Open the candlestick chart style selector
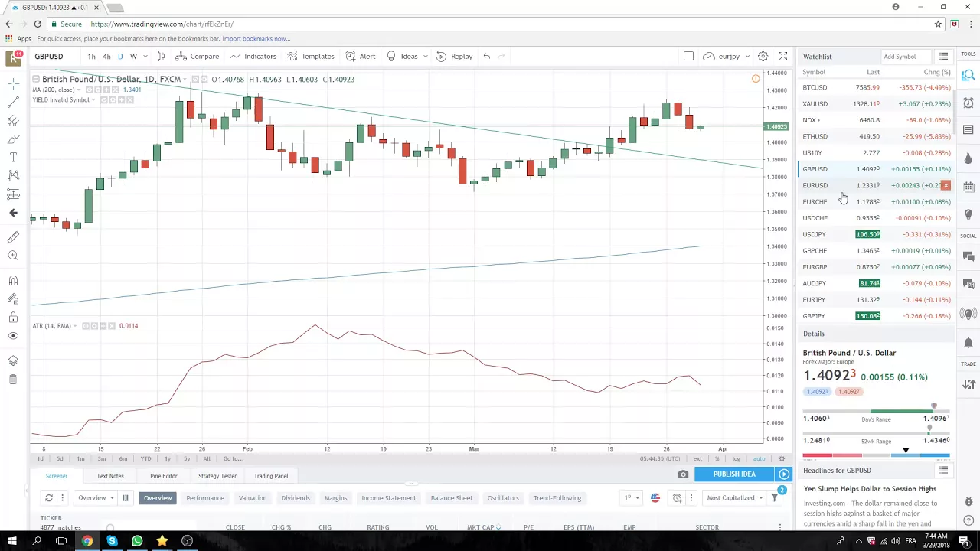The height and width of the screenshot is (551, 980). pos(161,56)
